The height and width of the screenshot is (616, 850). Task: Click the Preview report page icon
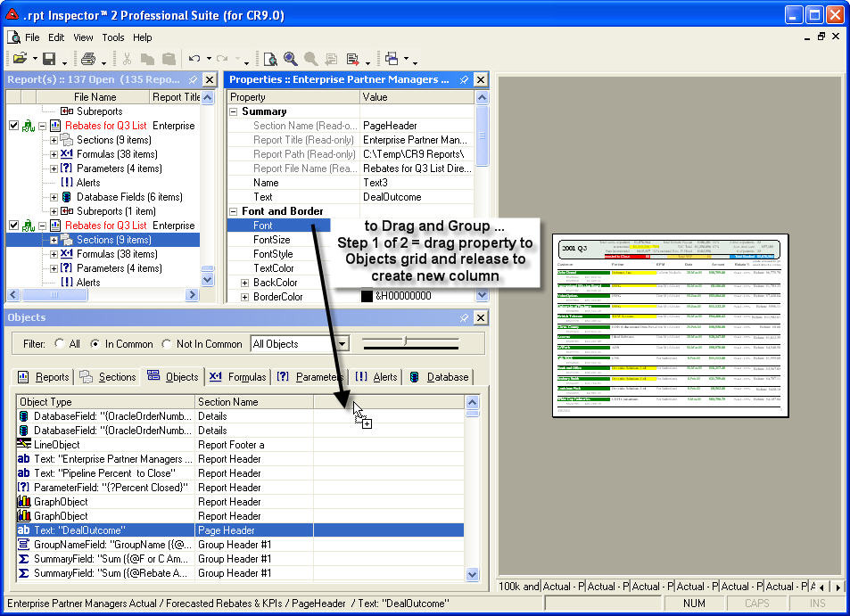270,59
